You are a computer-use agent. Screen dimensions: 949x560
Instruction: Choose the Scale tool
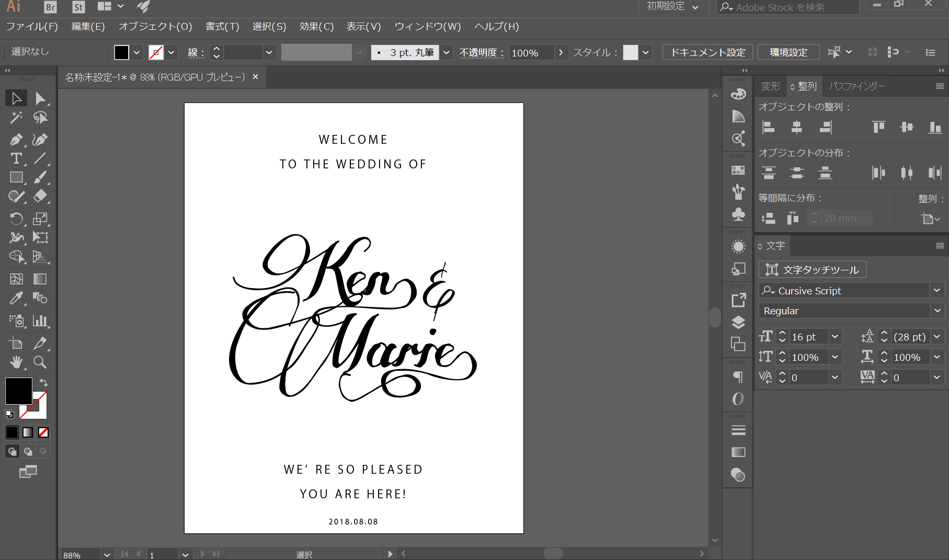click(x=40, y=219)
